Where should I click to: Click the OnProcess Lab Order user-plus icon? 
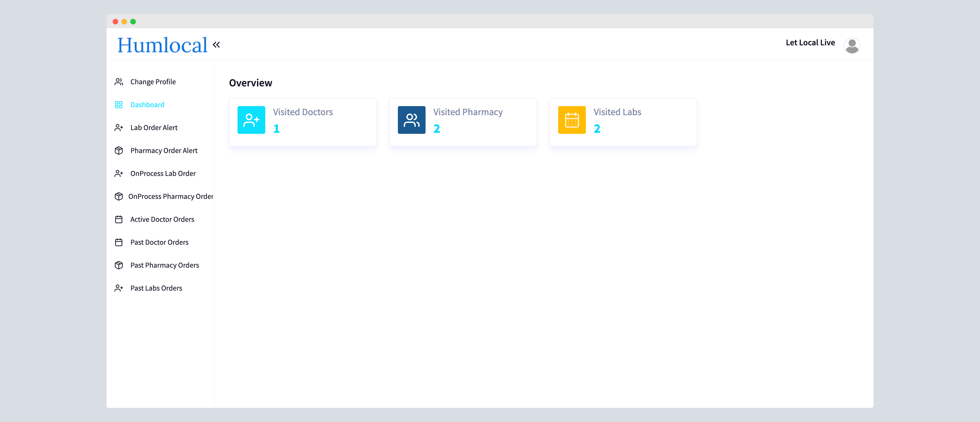point(119,174)
